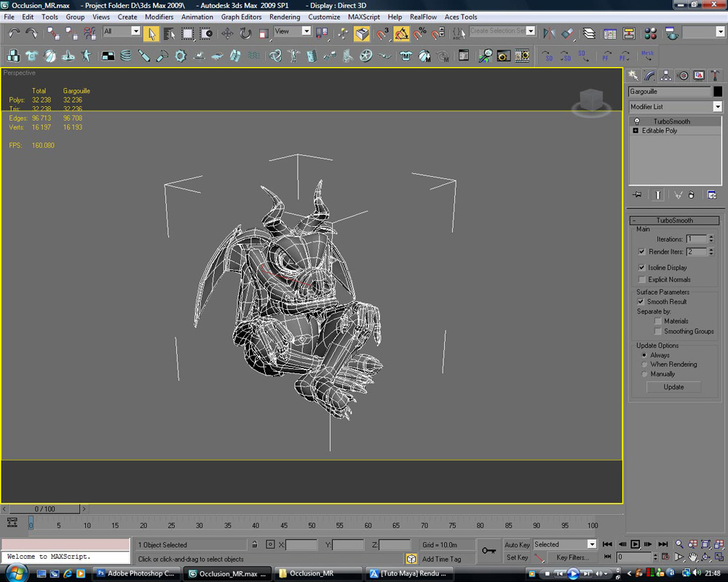Click the Render teapot icon
728x582 pixels.
pyautogui.click(x=671, y=33)
